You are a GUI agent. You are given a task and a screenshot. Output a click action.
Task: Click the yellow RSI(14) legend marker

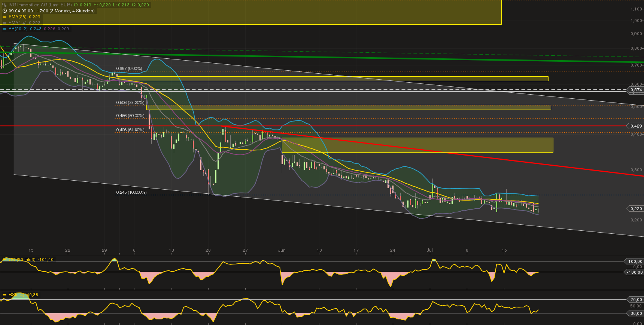point(5,295)
